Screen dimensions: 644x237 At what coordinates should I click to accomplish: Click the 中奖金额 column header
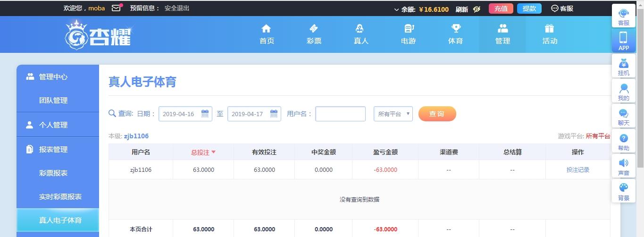point(324,152)
